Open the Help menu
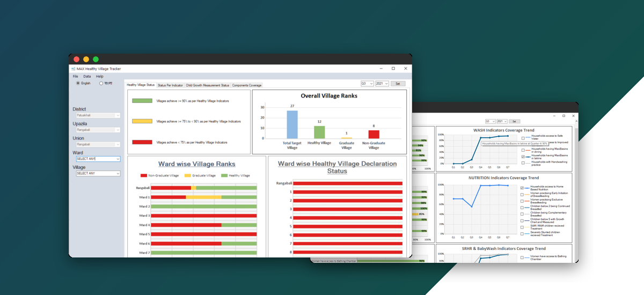Image resolution: width=644 pixels, height=295 pixels. [x=99, y=76]
